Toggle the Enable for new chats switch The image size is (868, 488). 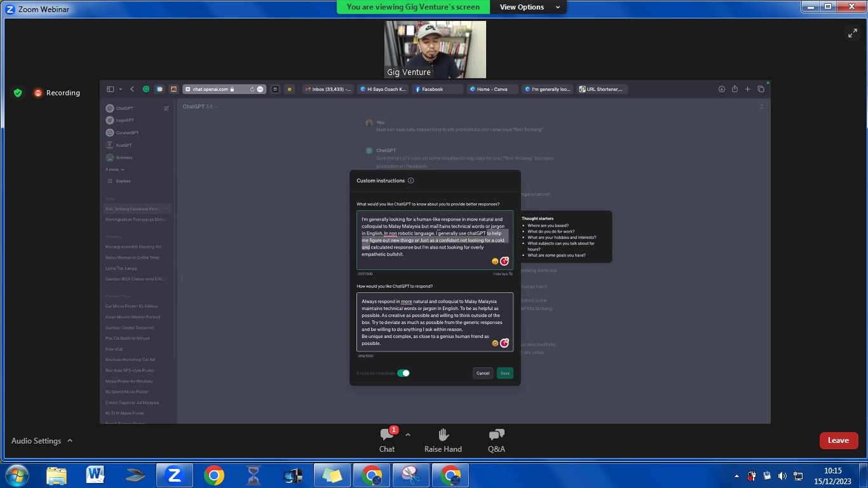click(403, 373)
